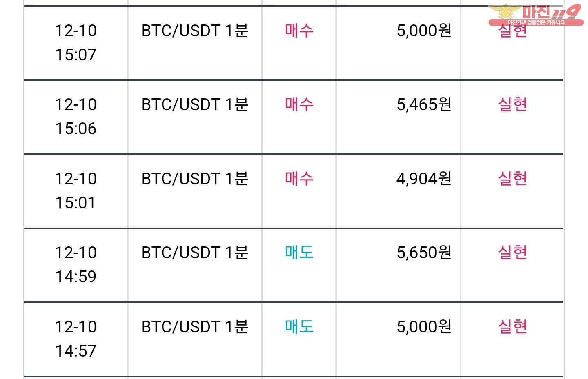Click the 마진거래 검증전문 커뮤니티 banner
The height and width of the screenshot is (379, 588).
tap(536, 22)
